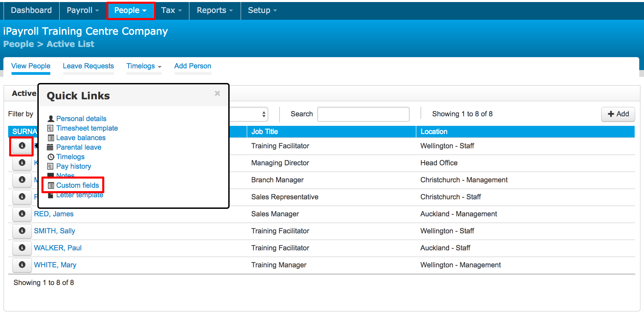Switch to the Leave Requests tab

click(x=88, y=66)
